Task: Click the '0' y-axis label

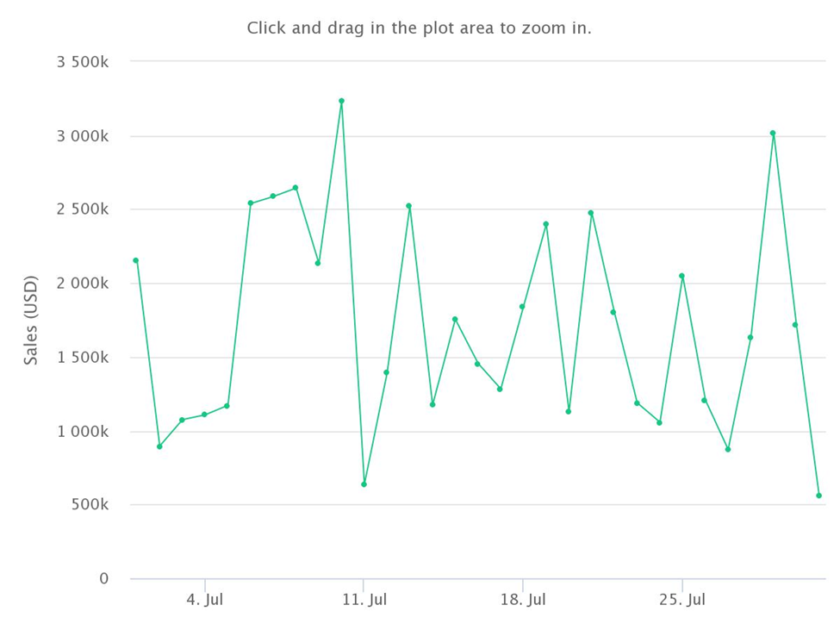Action: [104, 578]
